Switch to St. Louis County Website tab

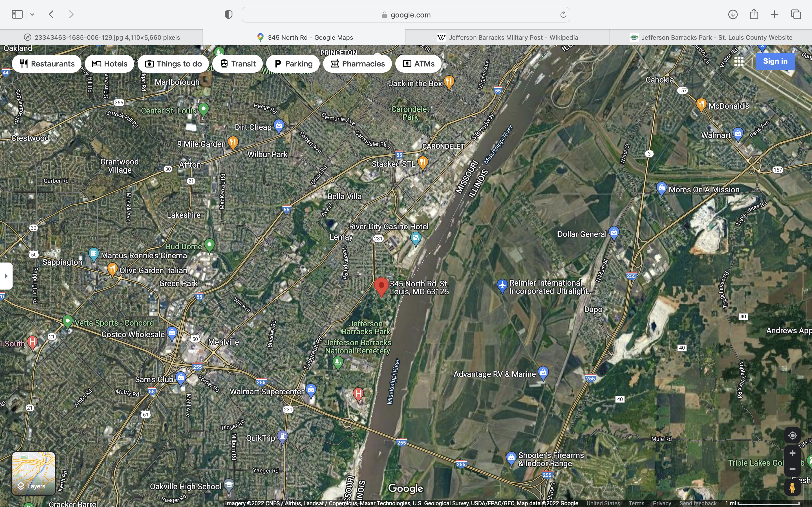[x=711, y=37]
